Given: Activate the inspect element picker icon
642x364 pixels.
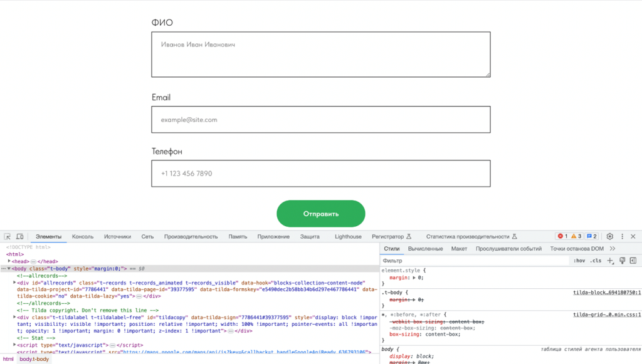Looking at the screenshot, I should (8, 236).
